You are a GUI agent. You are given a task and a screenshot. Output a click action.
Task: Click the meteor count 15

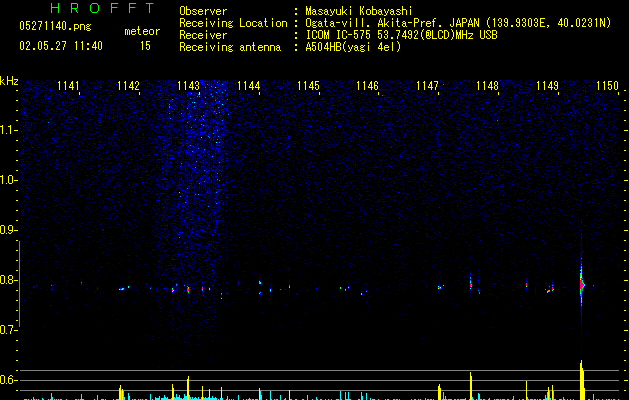145,46
